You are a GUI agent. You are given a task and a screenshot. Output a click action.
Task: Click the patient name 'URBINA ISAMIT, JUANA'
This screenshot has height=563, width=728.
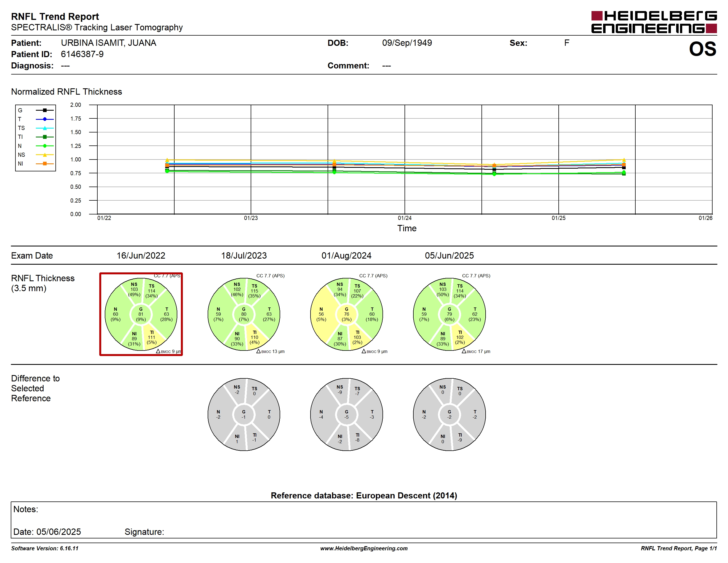(108, 43)
